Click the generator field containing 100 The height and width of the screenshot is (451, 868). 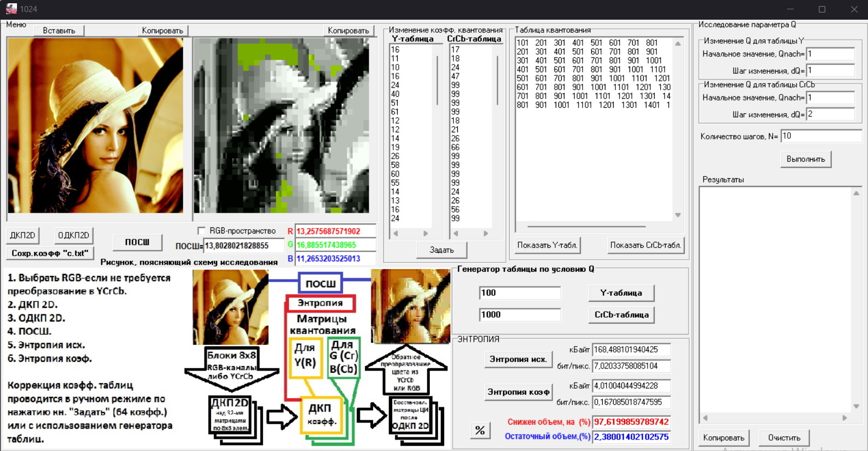520,293
